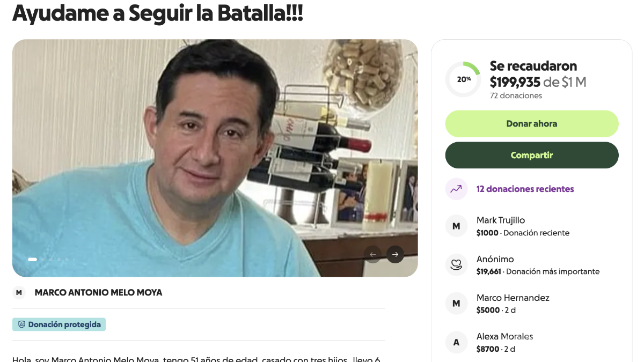Viewport: 644px width, 362px height.
Task: Click Marco Hernandez's M avatar icon
Action: tap(456, 304)
